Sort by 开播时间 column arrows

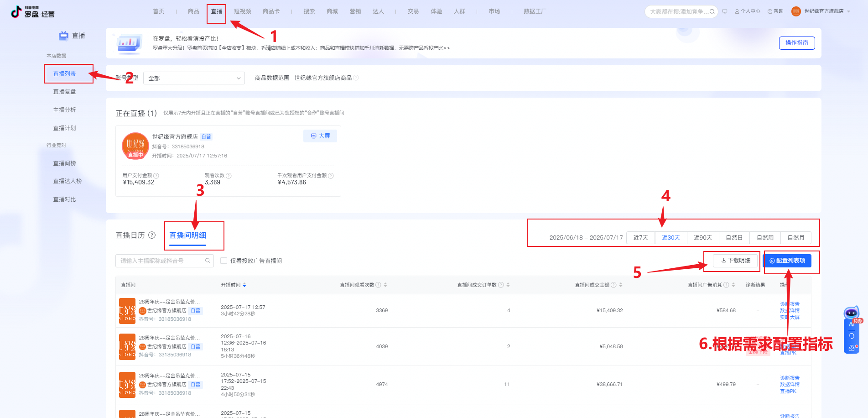pos(244,285)
